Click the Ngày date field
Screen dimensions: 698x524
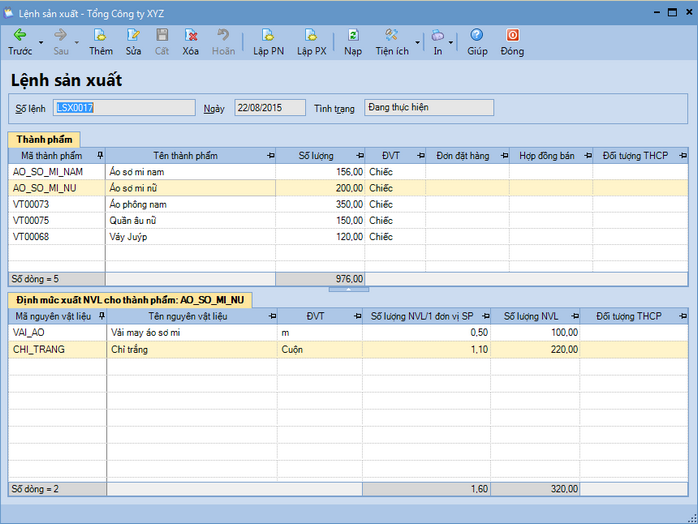(270, 108)
